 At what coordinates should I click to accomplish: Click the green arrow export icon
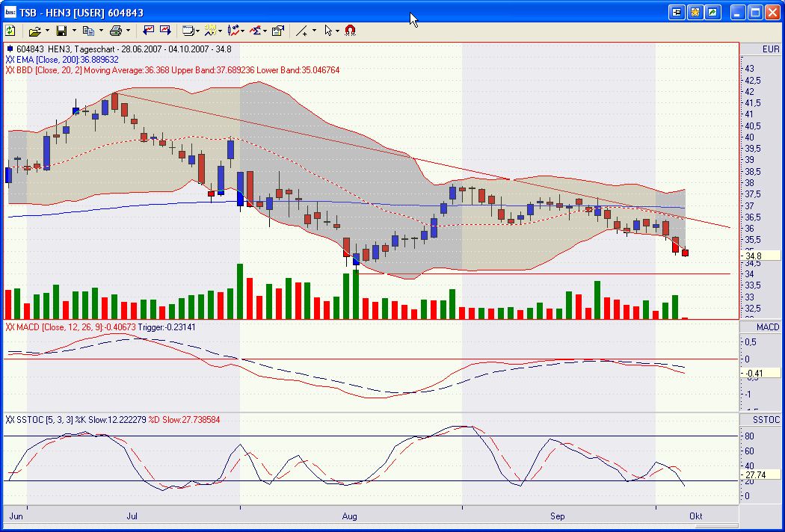click(x=712, y=12)
